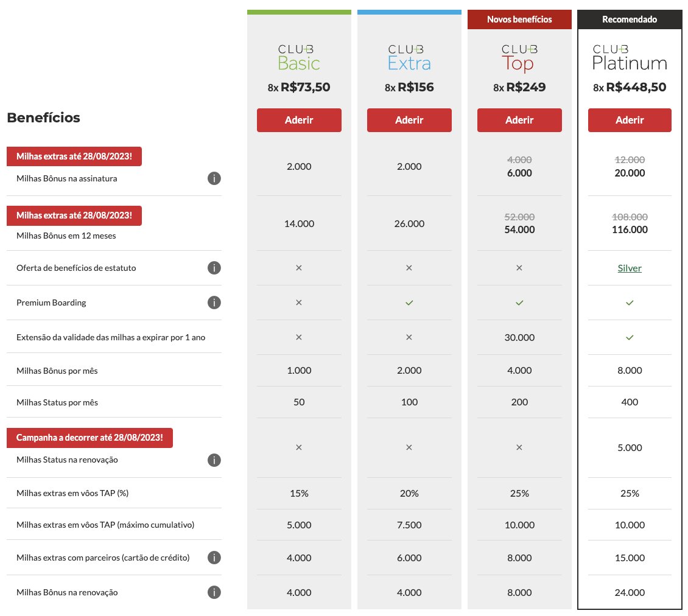The width and height of the screenshot is (688, 616).
Task: Click the 15% TAP extra miles value
Action: pos(299,493)
